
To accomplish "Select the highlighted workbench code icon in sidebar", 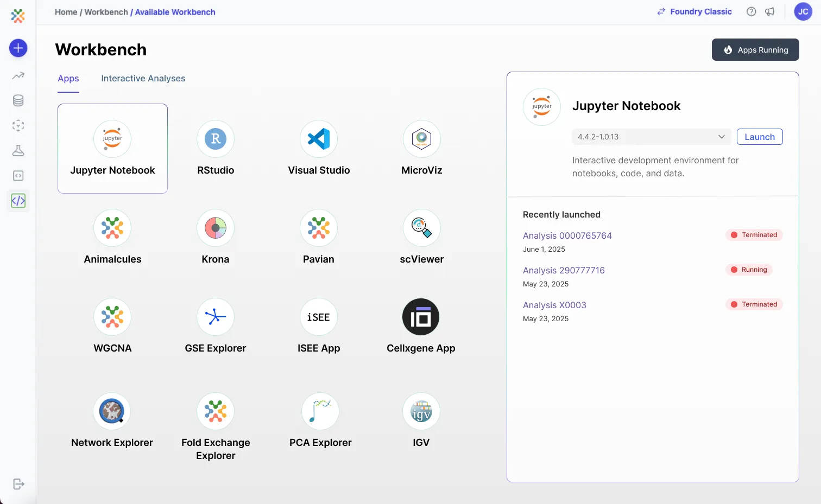I will point(18,201).
